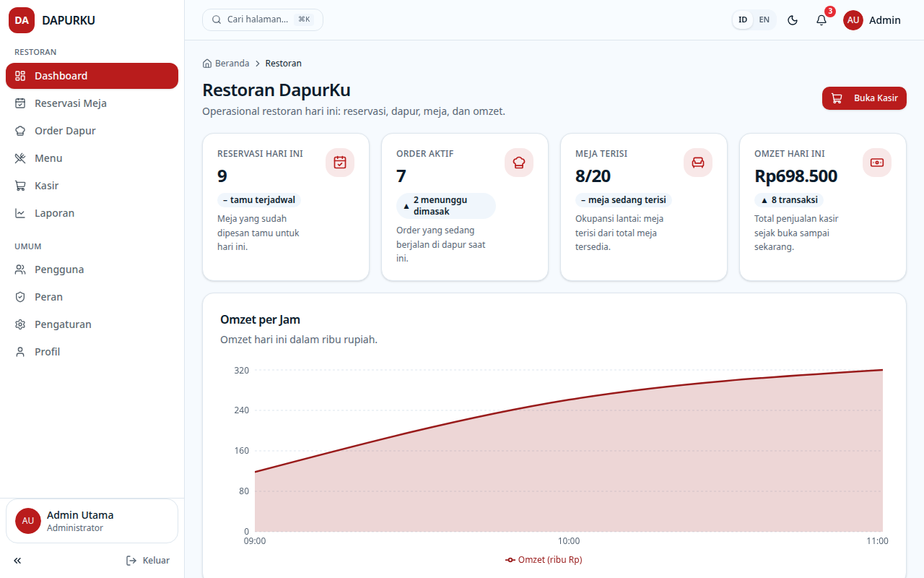Select Laporan from the sidebar
Image resolution: width=924 pixels, height=578 pixels.
click(x=92, y=213)
